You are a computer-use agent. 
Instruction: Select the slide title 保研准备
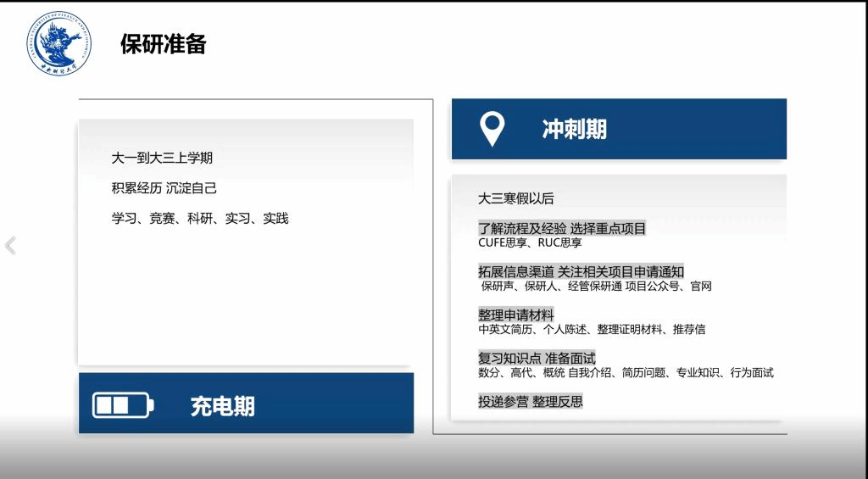[x=164, y=44]
